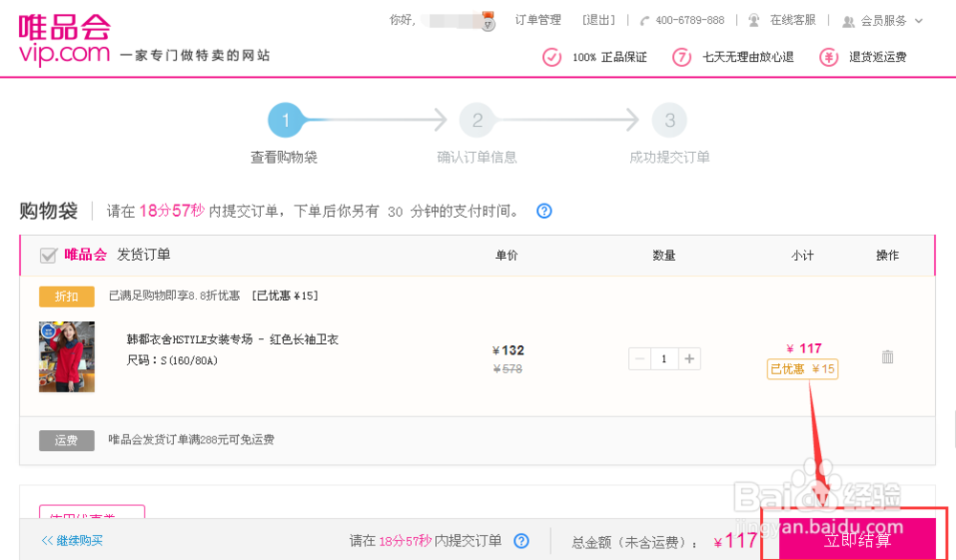Screen dimensions: 956x560
Task: Open 在线客服 link
Action: pyautogui.click(x=793, y=20)
